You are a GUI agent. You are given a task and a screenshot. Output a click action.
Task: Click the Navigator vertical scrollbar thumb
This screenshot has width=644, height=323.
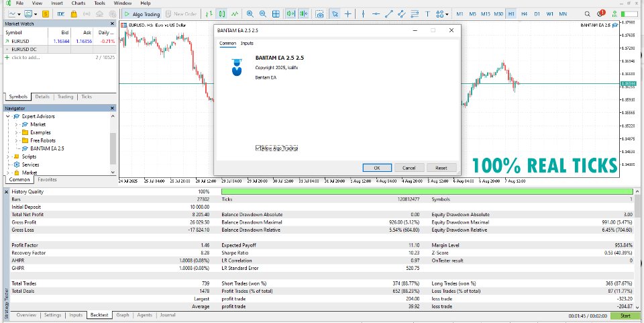click(x=113, y=148)
